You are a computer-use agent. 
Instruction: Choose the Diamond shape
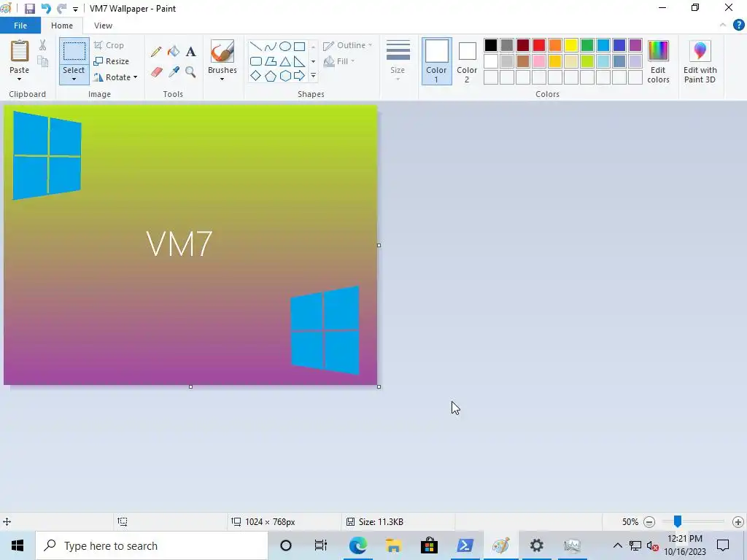tap(256, 76)
